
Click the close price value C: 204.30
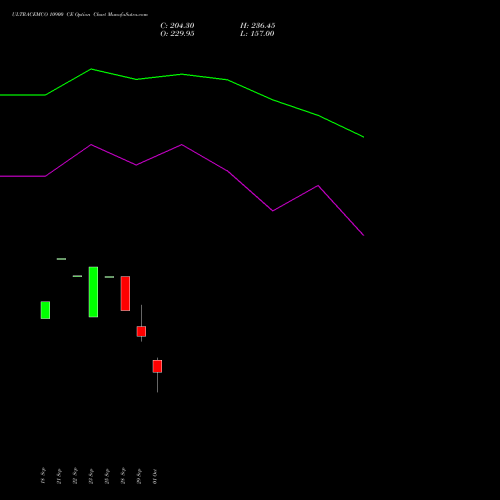tap(177, 26)
